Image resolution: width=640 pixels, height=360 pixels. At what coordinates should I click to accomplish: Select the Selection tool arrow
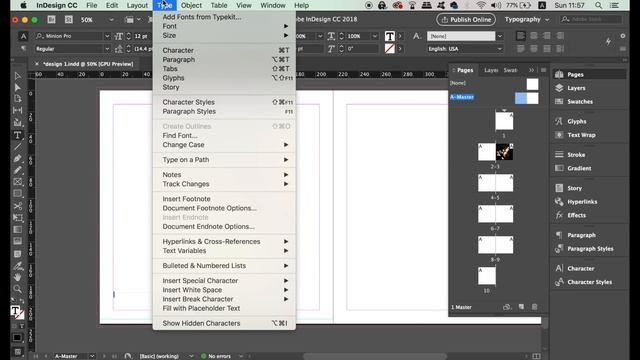pos(18,76)
